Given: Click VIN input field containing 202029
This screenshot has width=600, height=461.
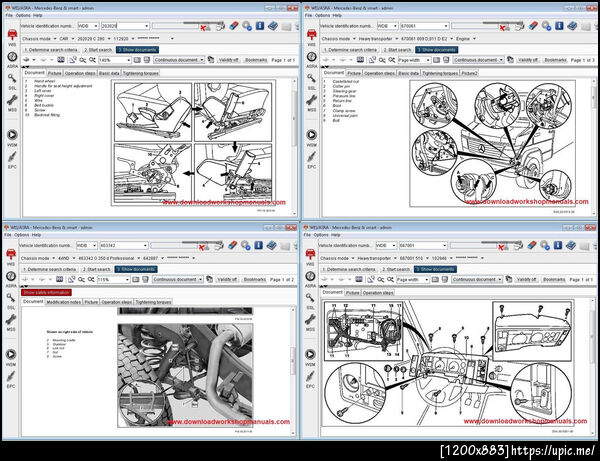Looking at the screenshot, I should pyautogui.click(x=125, y=26).
